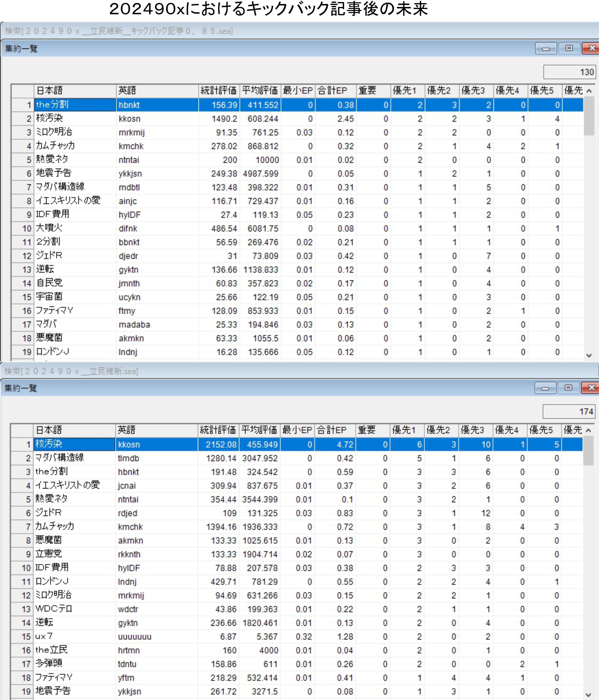Select 自民党 row in upper table

[297, 283]
